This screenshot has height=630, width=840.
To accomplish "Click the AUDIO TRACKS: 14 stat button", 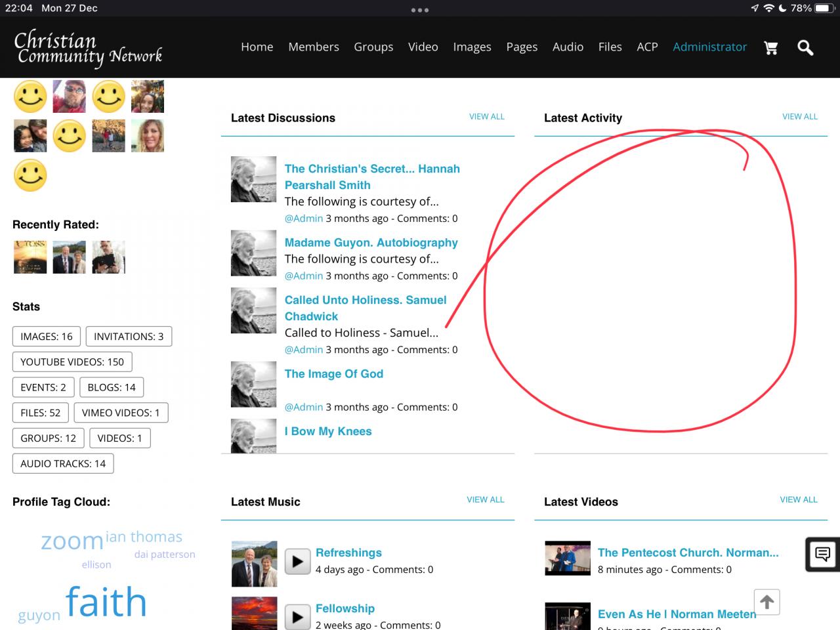I will point(63,463).
